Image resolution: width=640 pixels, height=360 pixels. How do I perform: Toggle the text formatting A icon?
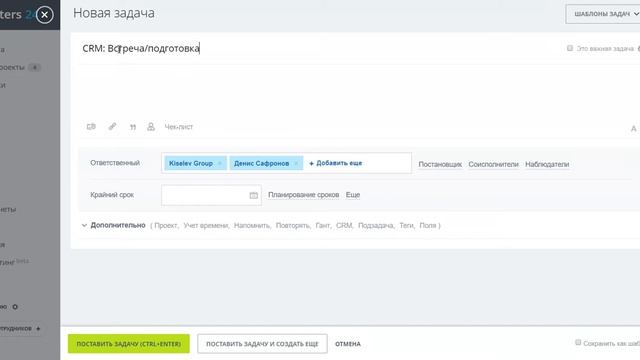pos(633,129)
